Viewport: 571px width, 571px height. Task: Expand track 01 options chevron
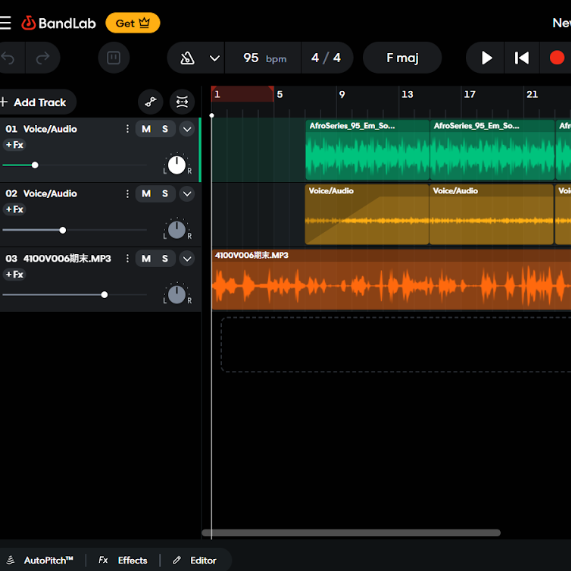[x=187, y=129]
